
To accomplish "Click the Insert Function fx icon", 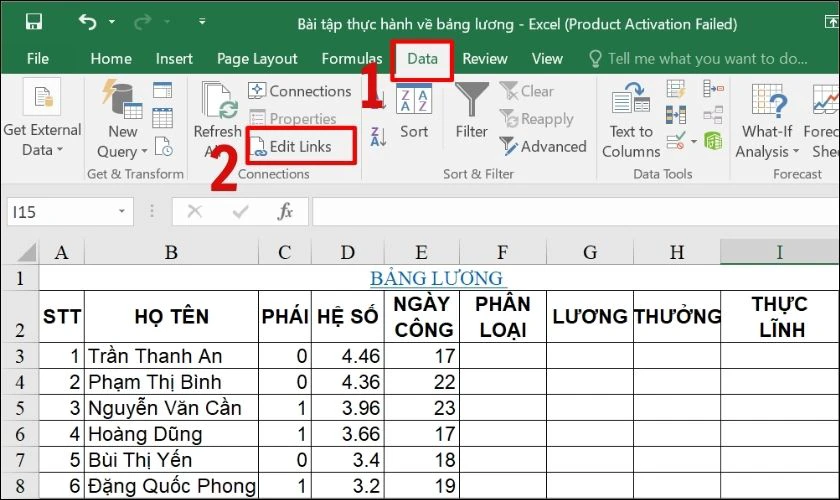I will click(x=285, y=212).
